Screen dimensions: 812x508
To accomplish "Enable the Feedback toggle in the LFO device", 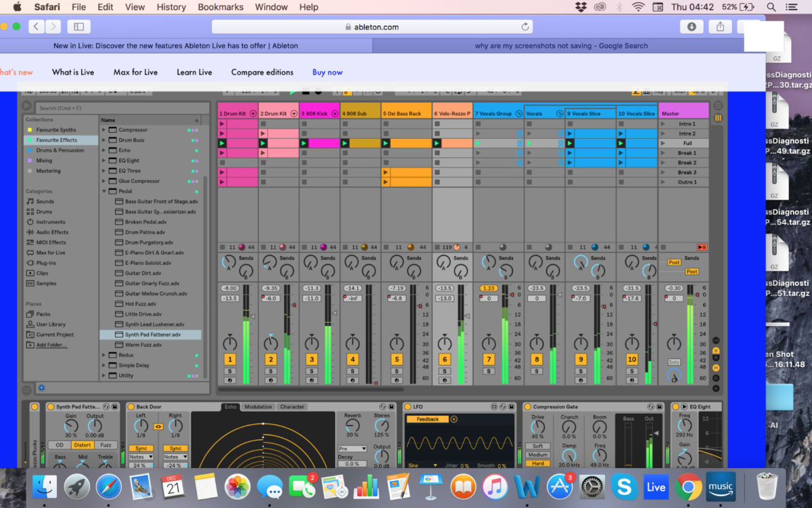I will pyautogui.click(x=428, y=419).
